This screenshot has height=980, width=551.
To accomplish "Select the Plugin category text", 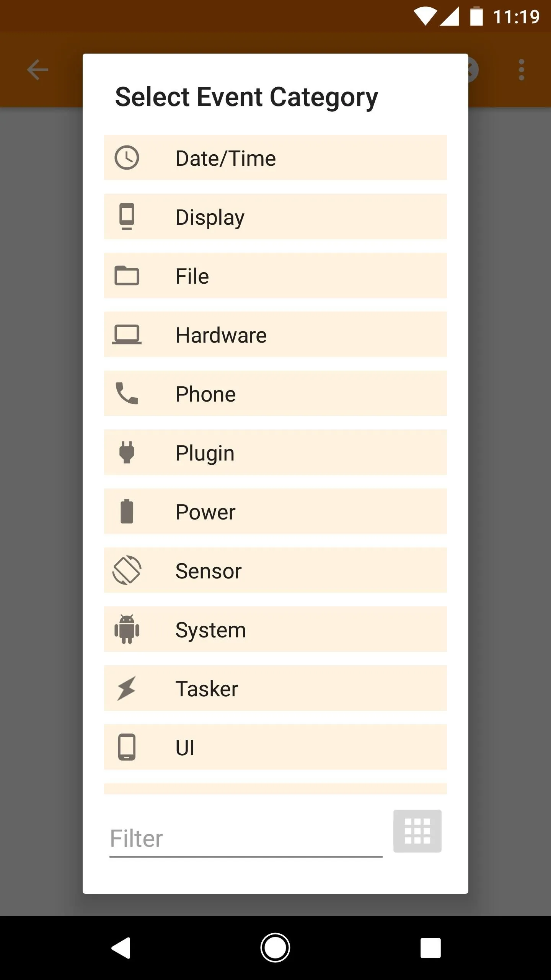I will [x=205, y=453].
